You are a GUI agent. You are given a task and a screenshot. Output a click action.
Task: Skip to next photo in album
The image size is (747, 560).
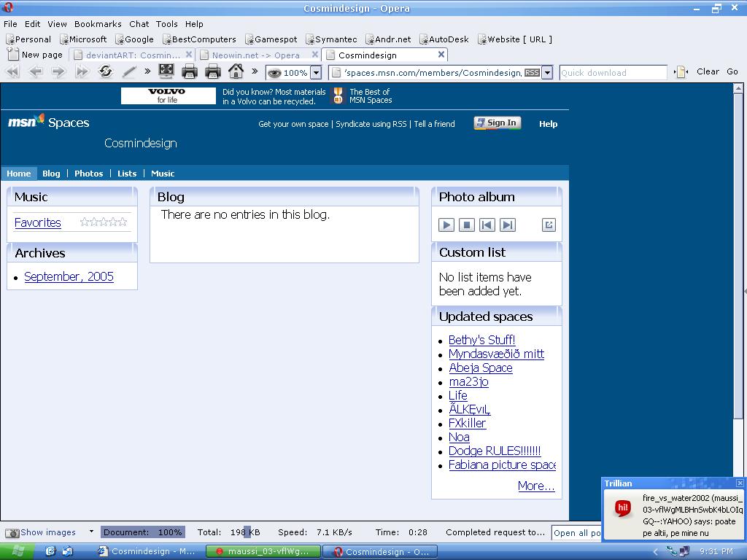(x=508, y=225)
